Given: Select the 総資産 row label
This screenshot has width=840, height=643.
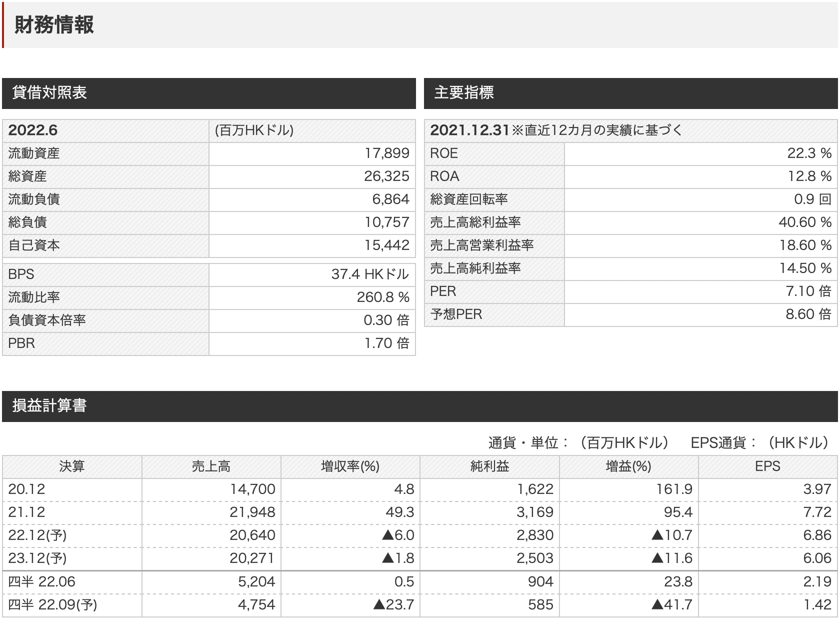Looking at the screenshot, I should pyautogui.click(x=27, y=176).
